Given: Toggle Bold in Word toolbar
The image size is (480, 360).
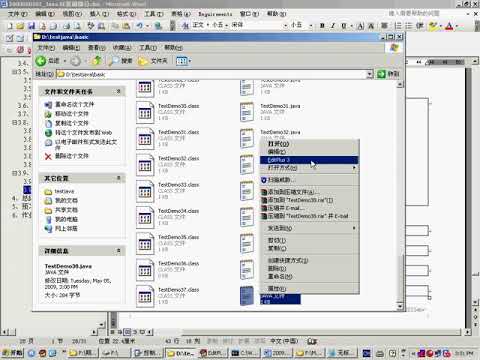Looking at the screenshot, I should pyautogui.click(x=322, y=26).
